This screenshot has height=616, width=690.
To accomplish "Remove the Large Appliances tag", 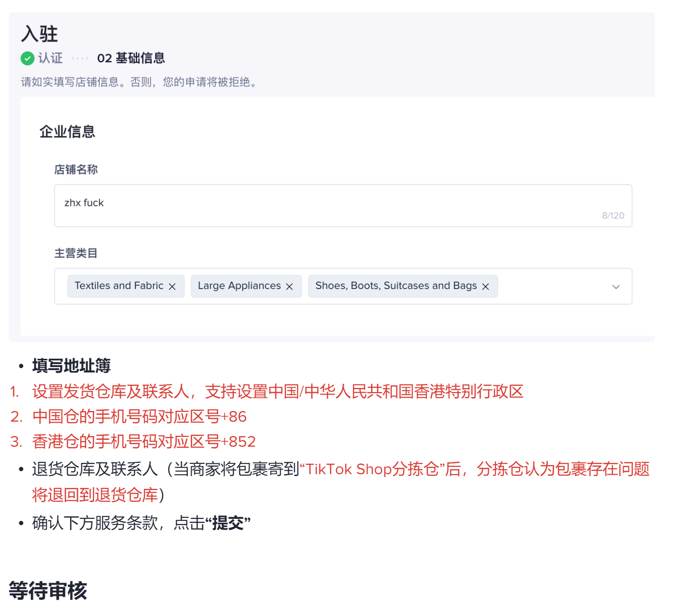I will click(290, 287).
